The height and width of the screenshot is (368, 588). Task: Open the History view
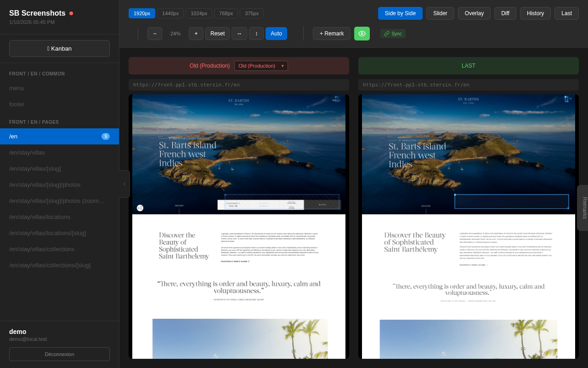tap(535, 13)
